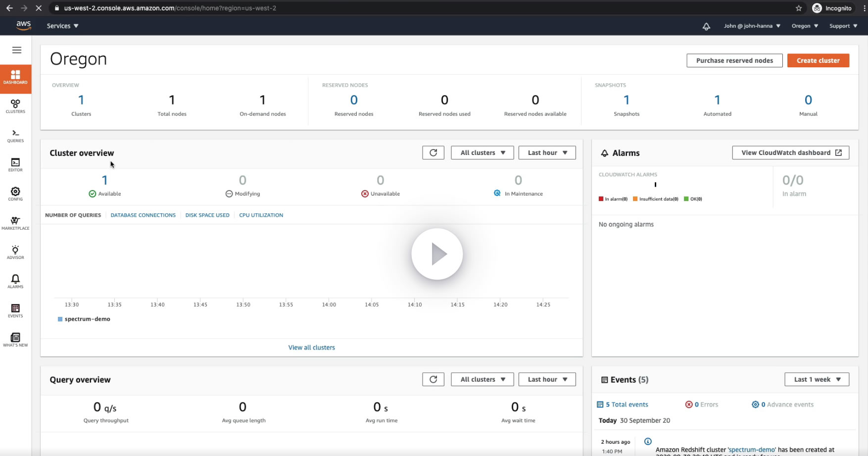Viewport: 868px width, 456px height.
Task: Click the Manual snapshots count
Action: pyautogui.click(x=808, y=100)
